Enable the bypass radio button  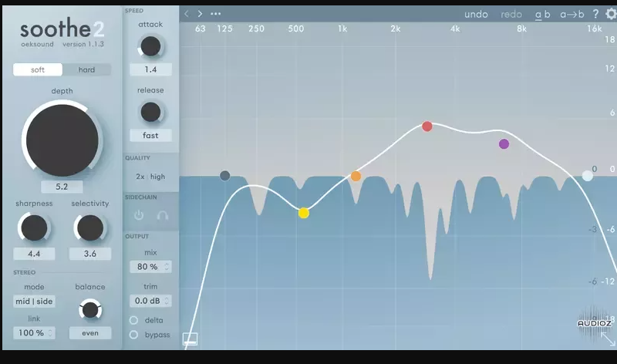[x=133, y=335]
